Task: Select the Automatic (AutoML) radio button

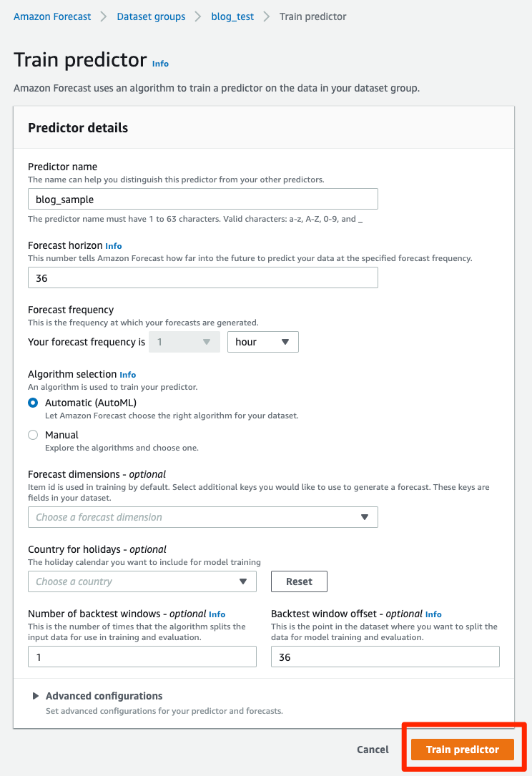Action: coord(33,403)
